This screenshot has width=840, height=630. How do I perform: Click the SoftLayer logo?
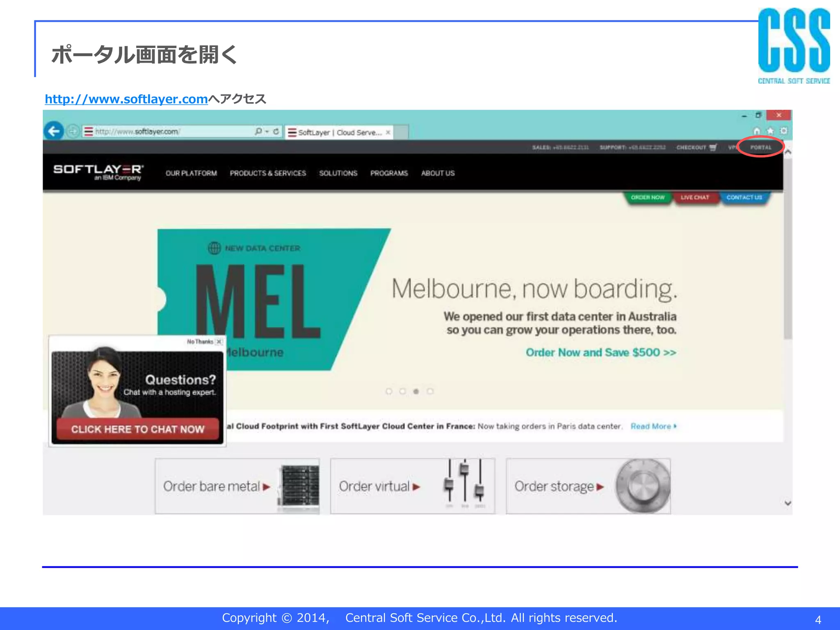point(98,172)
